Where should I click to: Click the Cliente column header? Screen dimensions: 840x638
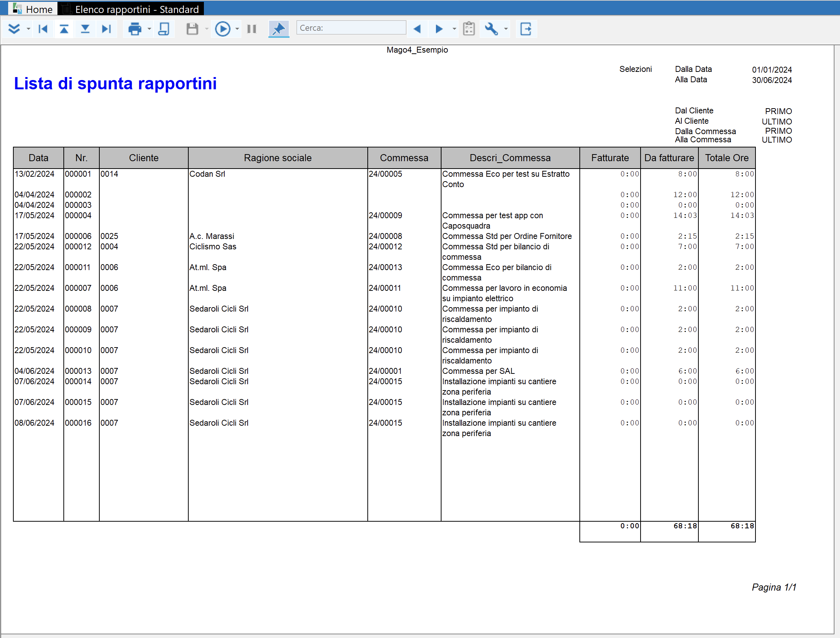(143, 158)
